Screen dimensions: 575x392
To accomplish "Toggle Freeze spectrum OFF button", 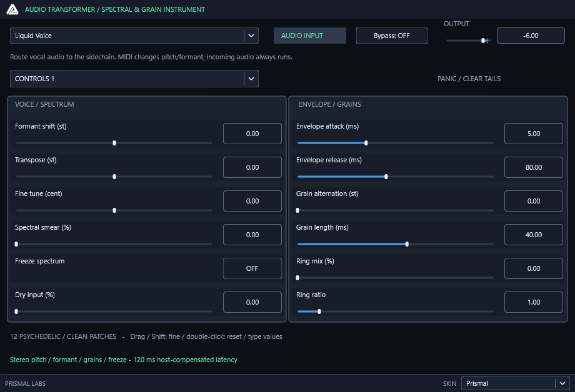I will tap(252, 268).
